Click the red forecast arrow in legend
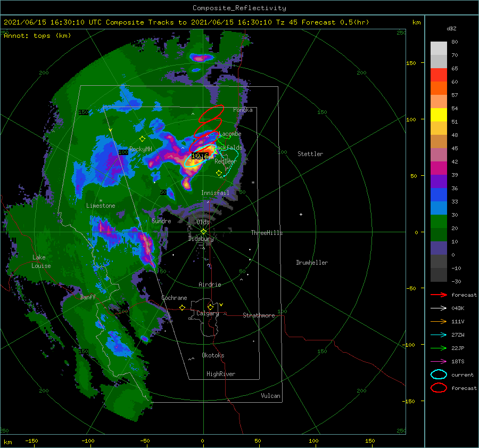479x448 pixels. point(439,295)
